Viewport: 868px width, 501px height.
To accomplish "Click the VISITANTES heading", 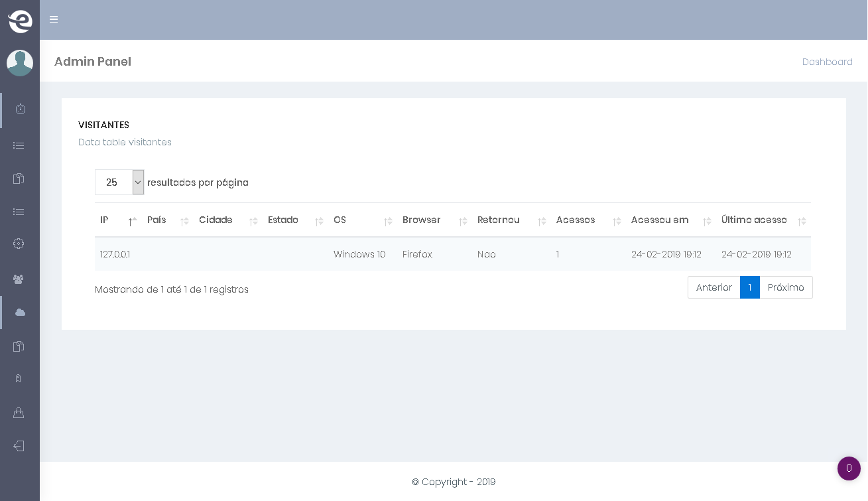I will [x=103, y=125].
